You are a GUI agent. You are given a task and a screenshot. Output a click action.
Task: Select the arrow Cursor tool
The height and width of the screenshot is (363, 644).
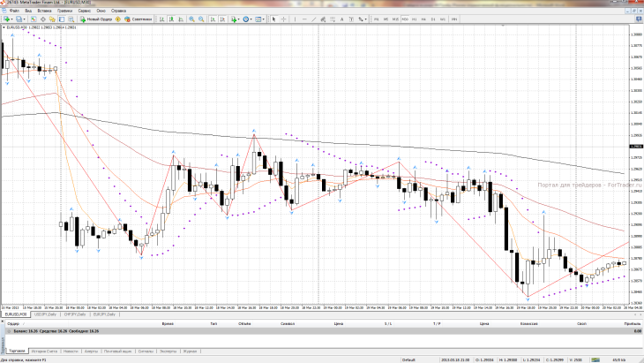(x=273, y=19)
